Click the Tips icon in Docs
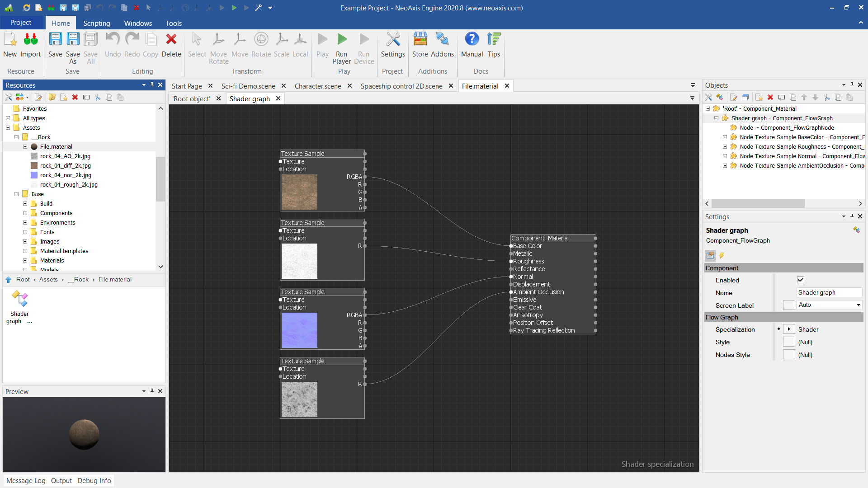This screenshot has width=868, height=488. [x=494, y=40]
